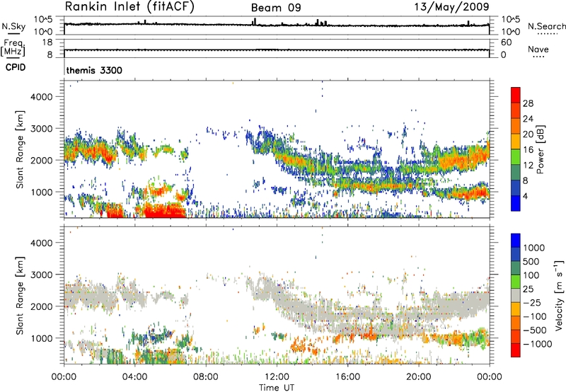Click the red segment of Power color bar
Viewport: 566px width, 392px height.
tap(516, 96)
